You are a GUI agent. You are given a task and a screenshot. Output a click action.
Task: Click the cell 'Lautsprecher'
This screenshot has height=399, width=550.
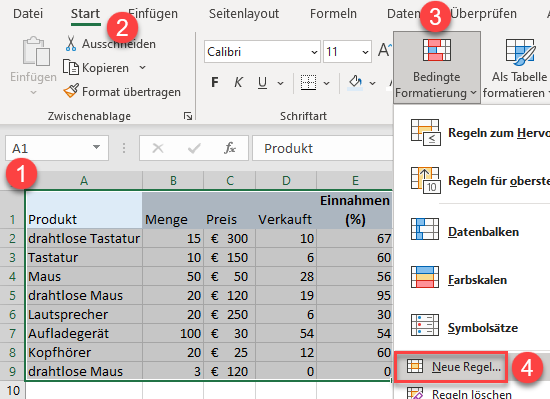click(84, 315)
